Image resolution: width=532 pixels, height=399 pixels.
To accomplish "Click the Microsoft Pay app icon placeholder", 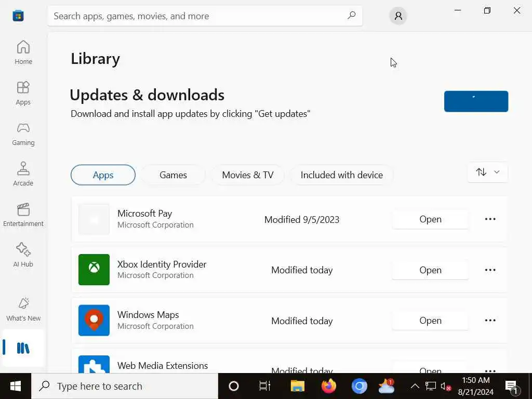I will click(94, 219).
